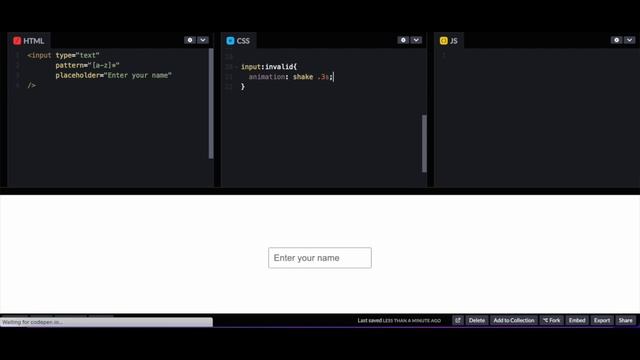Select the JS editor tab
This screenshot has width=640, height=360.
pos(449,41)
